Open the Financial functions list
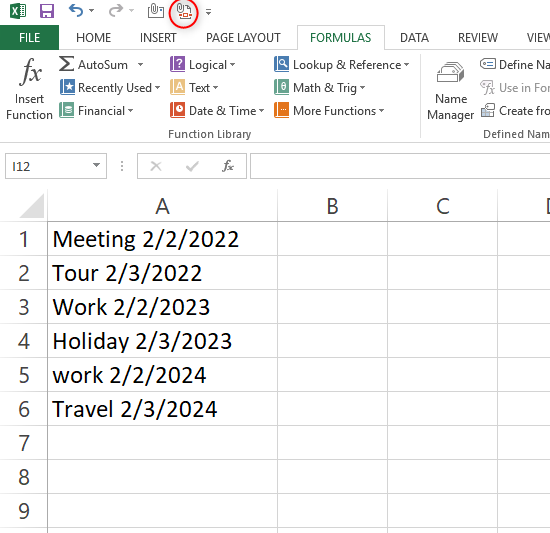The width and height of the screenshot is (550, 533). (96, 111)
